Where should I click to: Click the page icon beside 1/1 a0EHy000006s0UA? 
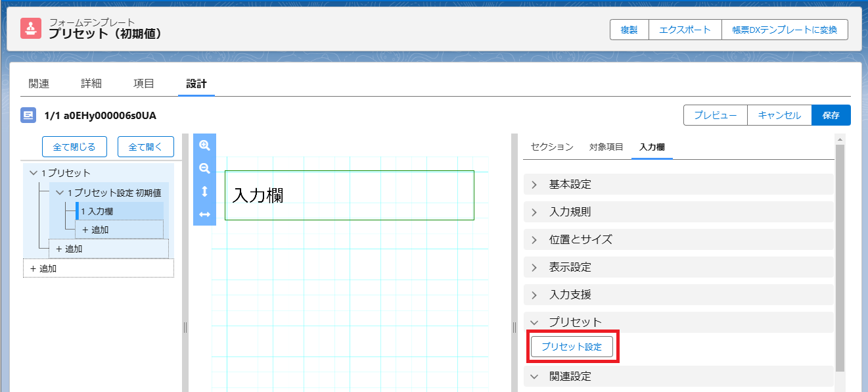coord(29,115)
